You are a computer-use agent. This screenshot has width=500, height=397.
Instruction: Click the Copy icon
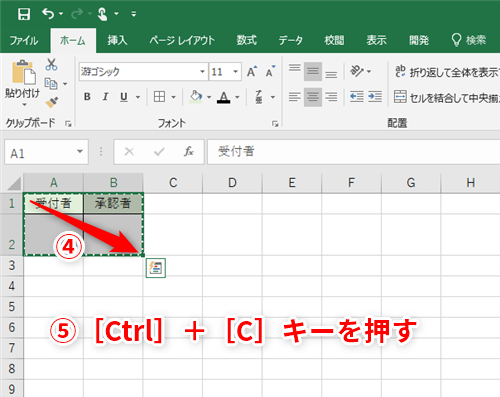point(51,83)
